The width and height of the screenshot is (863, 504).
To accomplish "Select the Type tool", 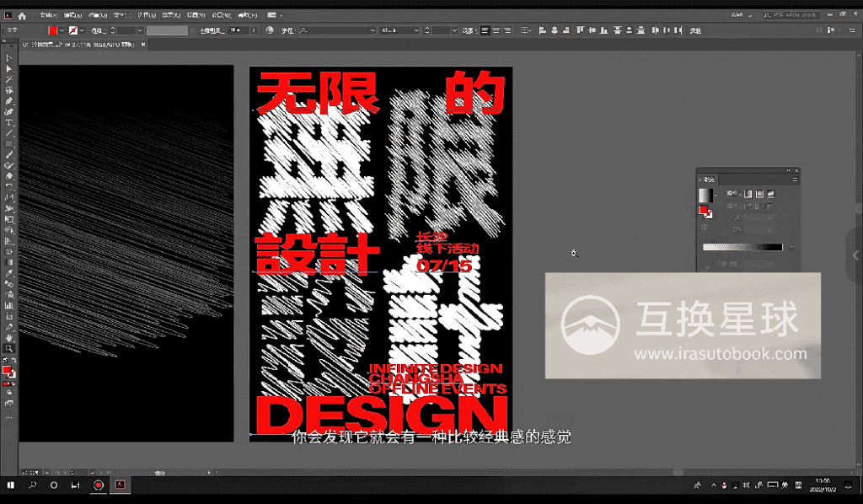I will coord(9,123).
